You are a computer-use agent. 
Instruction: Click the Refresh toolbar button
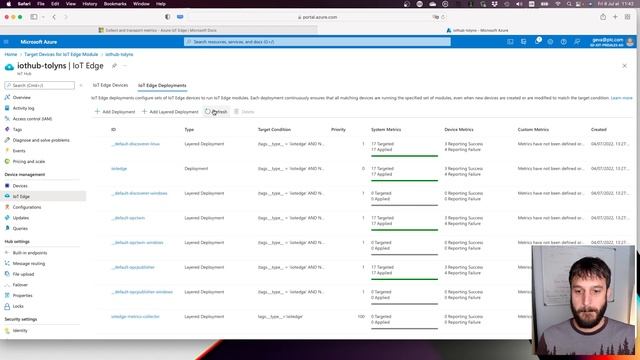(x=216, y=111)
